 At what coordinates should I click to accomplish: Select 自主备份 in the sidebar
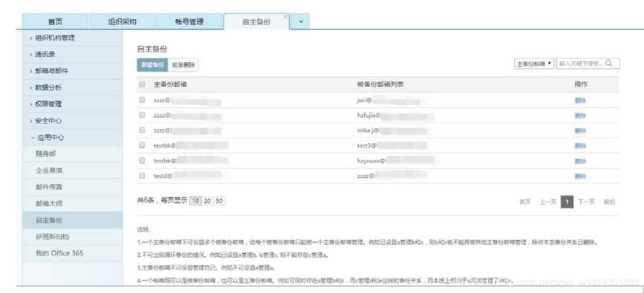(73, 220)
